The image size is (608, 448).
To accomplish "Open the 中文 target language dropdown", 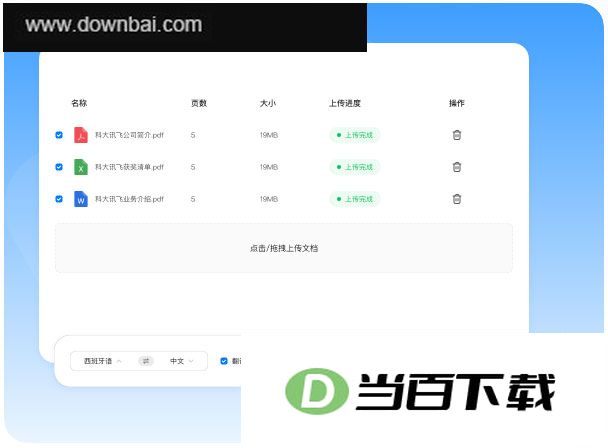I will 181,361.
